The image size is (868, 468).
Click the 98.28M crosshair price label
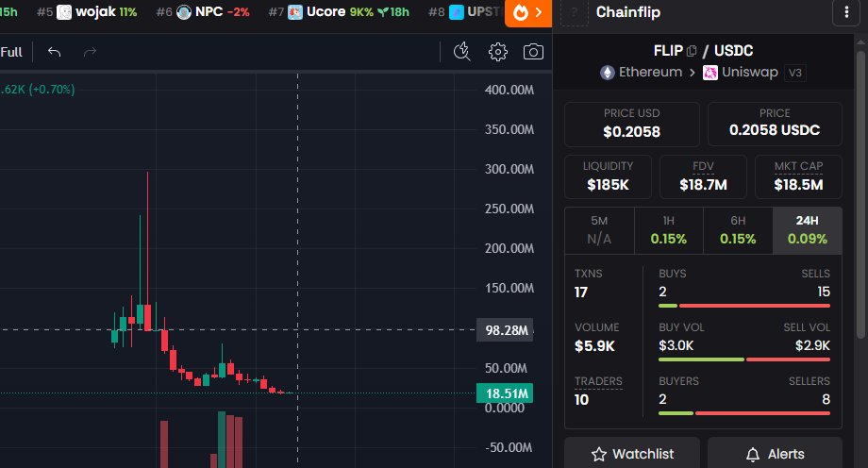(505, 330)
